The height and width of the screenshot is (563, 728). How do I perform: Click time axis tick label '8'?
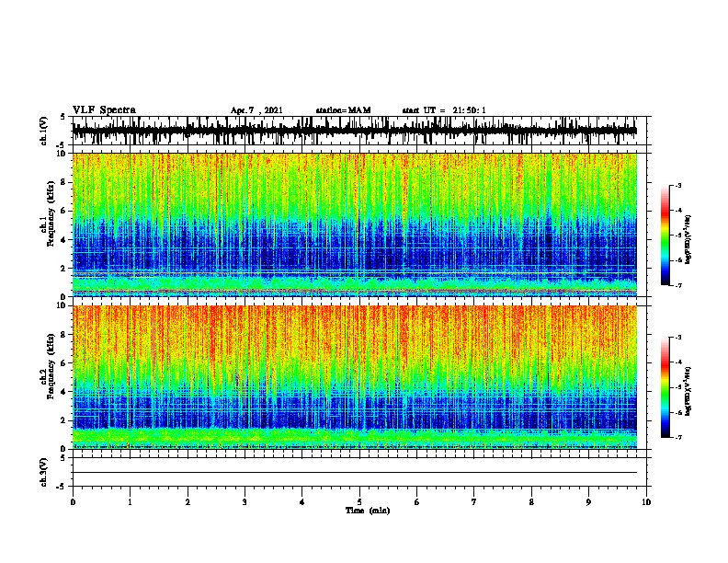531,502
